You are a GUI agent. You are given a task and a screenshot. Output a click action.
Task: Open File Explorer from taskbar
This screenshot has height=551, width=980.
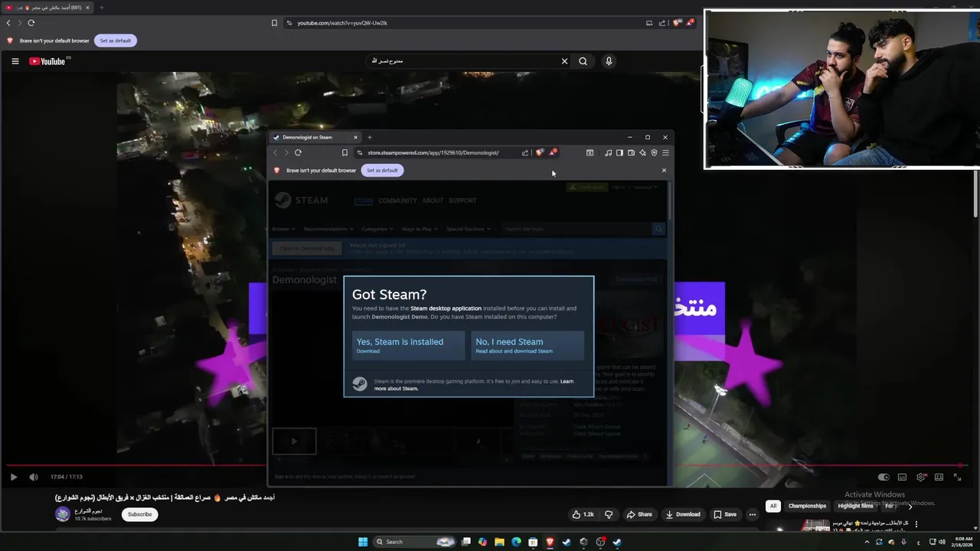[499, 542]
